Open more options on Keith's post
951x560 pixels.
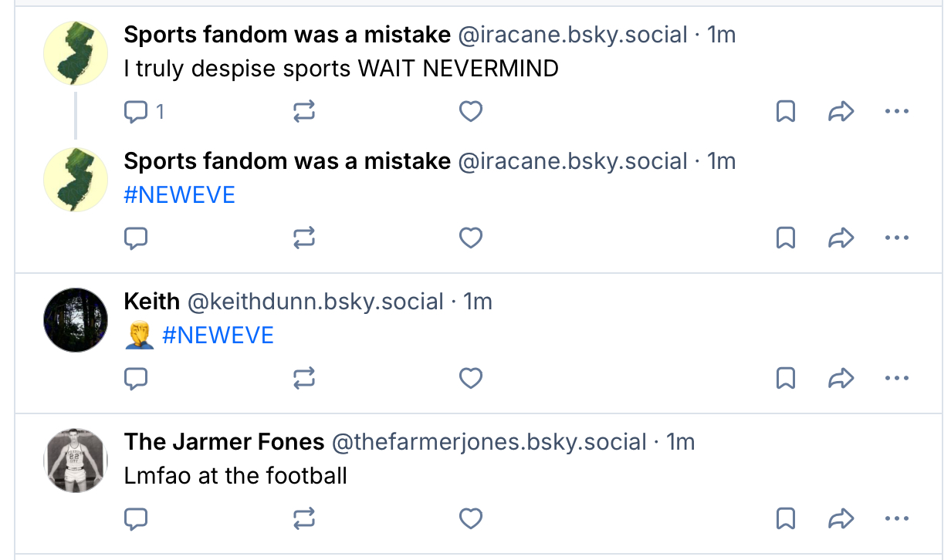click(x=896, y=379)
